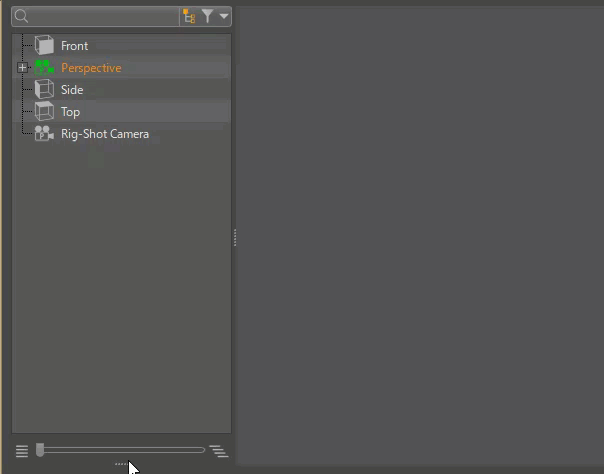Expand the Perspective node
Viewport: 604px width, 474px height.
(x=22, y=68)
